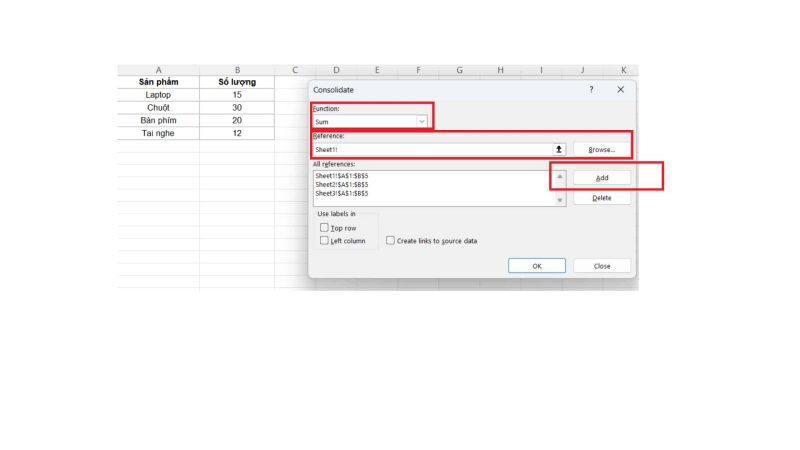Viewport: 800px width, 450px height.
Task: Click the Reference input field
Action: tap(432, 149)
